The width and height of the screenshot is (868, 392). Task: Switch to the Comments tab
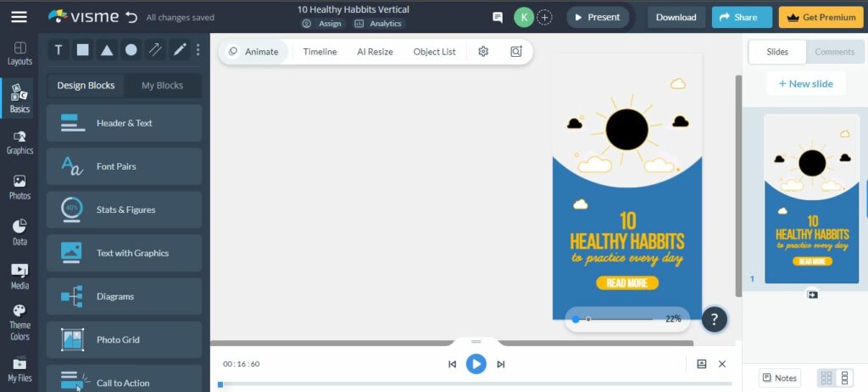pyautogui.click(x=834, y=52)
